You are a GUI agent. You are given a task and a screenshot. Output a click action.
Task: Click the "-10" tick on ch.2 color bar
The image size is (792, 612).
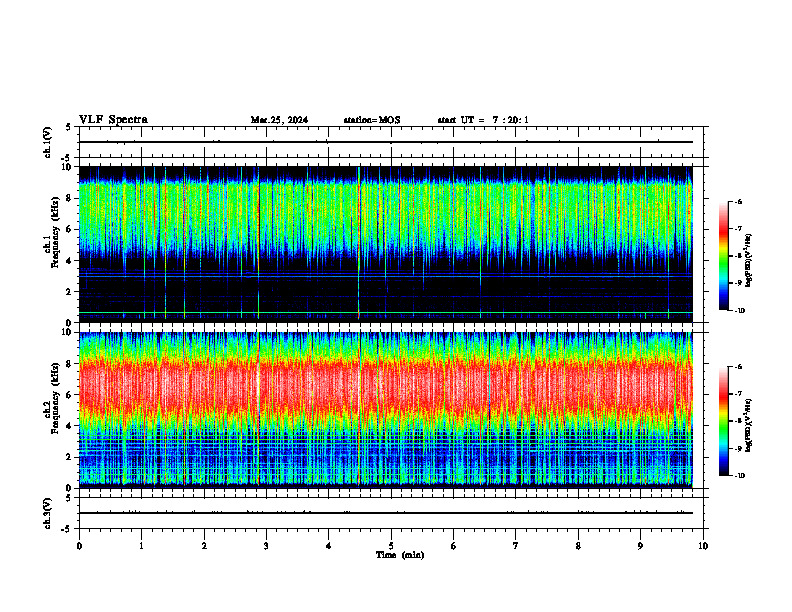pos(740,476)
